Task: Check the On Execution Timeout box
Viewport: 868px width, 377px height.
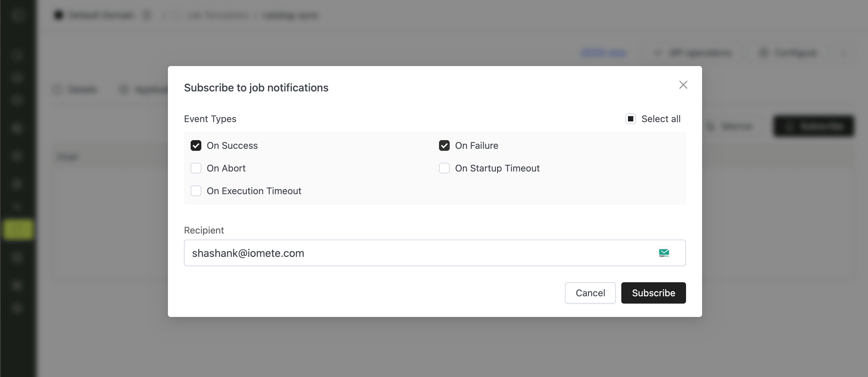Action: [196, 191]
